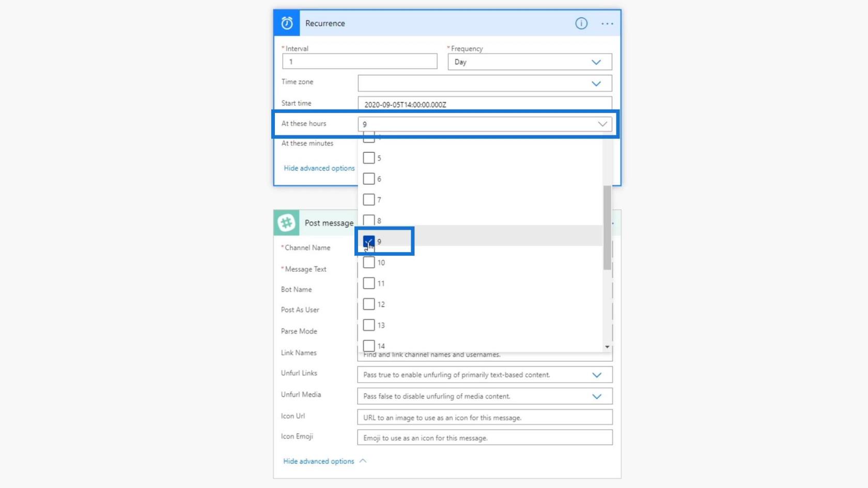Click the Start time label
This screenshot has height=488, width=868.
[x=297, y=103]
